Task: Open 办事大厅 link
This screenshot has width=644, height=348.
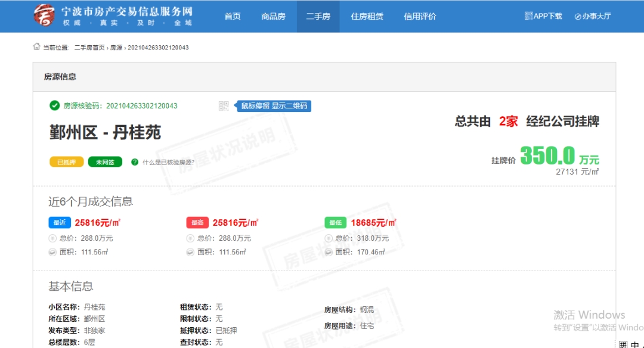Action: click(596, 17)
